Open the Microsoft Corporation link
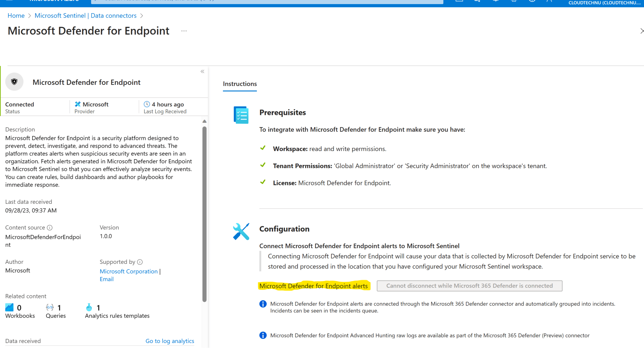The width and height of the screenshot is (644, 348). pyautogui.click(x=128, y=271)
